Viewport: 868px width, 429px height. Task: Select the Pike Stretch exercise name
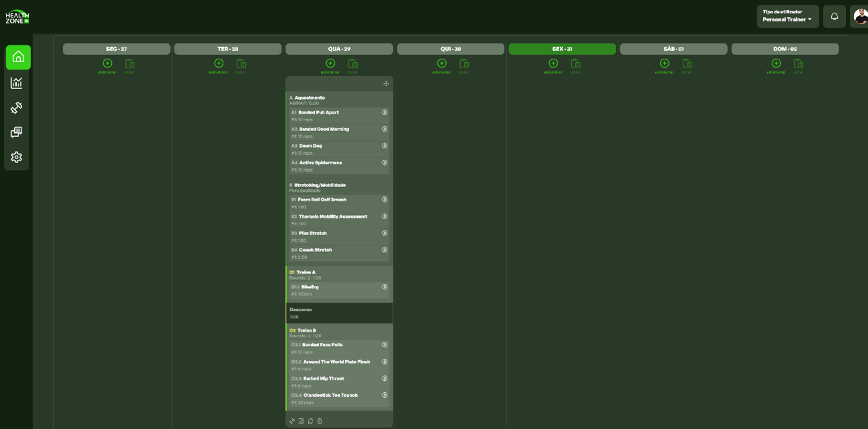tap(313, 233)
